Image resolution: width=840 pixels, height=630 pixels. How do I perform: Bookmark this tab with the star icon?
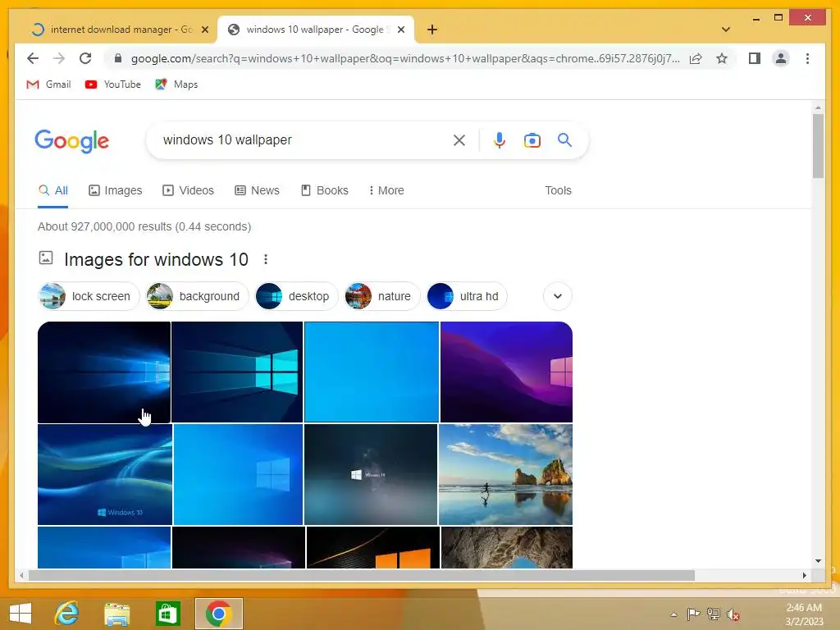point(722,58)
